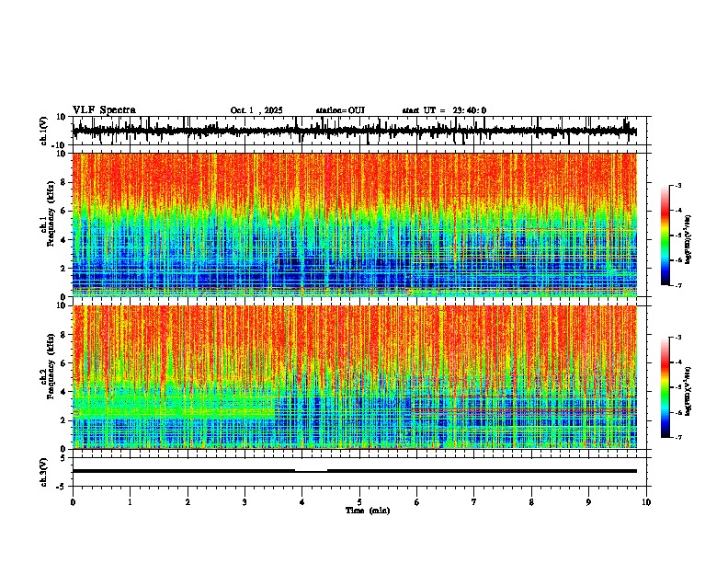Click the "-5" label on ch.1 colorbar
Viewport: 728px width, 563px height.
678,236
